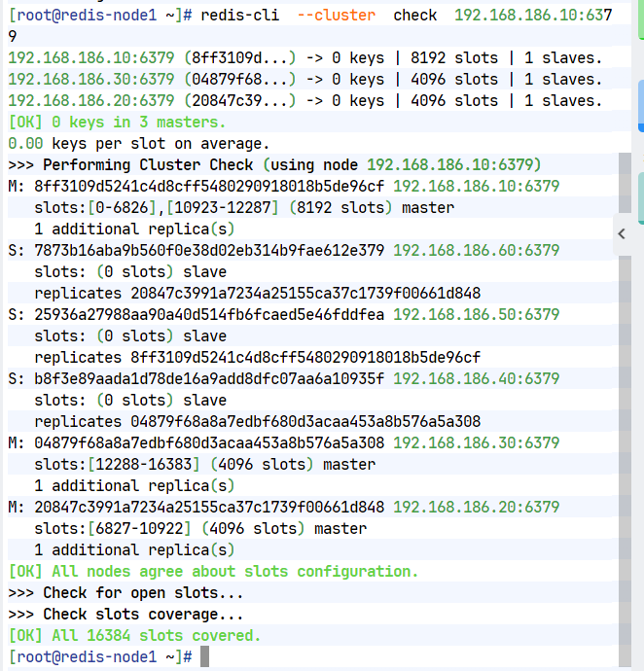Click '0.00 keys per slot on average.' line

pyautogui.click(x=139, y=144)
